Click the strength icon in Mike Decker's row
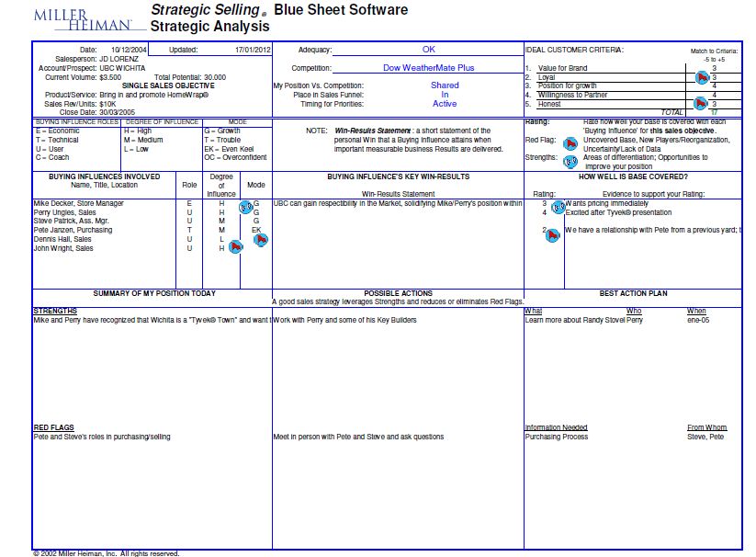756x557 pixels. [246, 208]
